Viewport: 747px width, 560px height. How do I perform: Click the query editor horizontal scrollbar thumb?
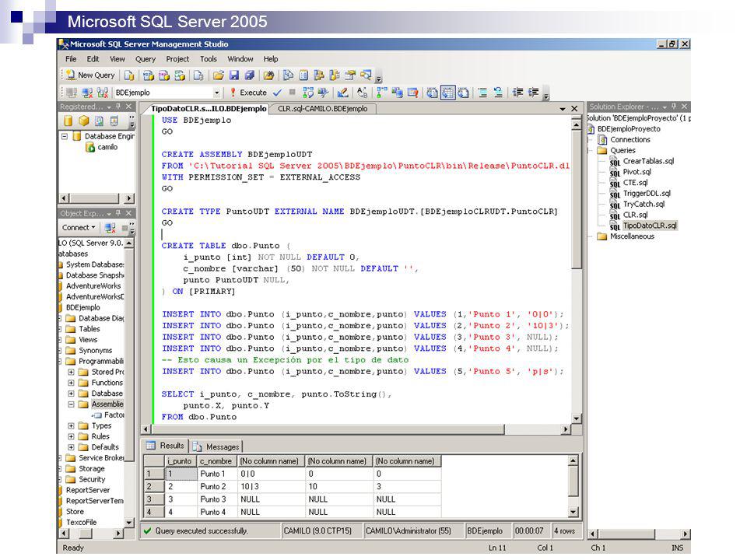click(x=328, y=429)
